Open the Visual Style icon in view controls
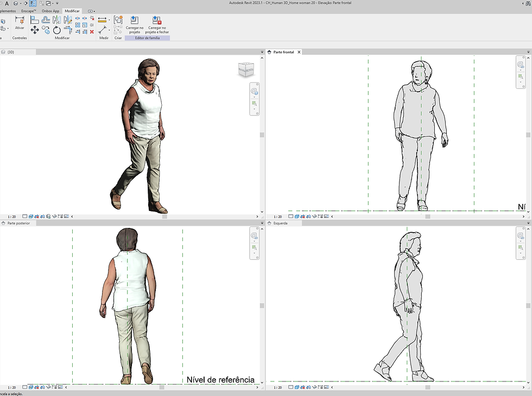The image size is (532, 396). 31,216
